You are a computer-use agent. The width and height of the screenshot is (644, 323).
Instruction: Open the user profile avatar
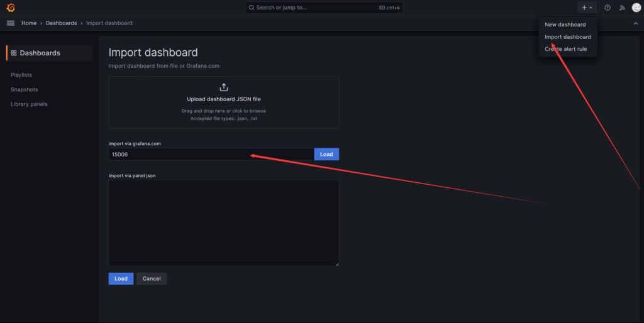point(636,8)
